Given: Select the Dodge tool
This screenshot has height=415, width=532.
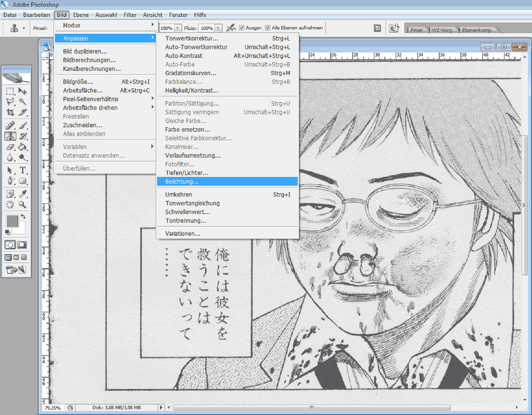Looking at the screenshot, I should [x=22, y=157].
